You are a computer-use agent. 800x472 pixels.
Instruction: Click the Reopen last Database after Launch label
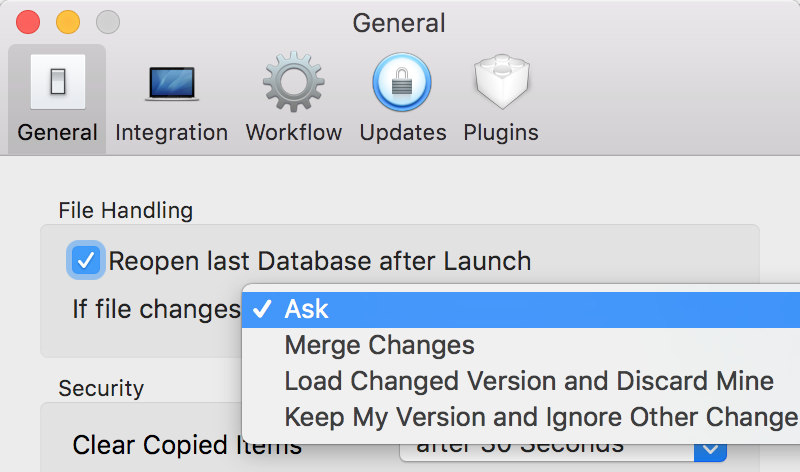click(320, 261)
